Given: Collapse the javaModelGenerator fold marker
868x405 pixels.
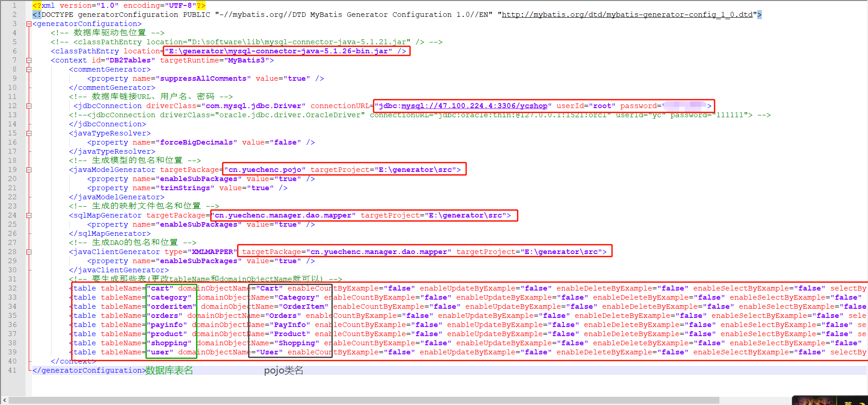Looking at the screenshot, I should pyautogui.click(x=29, y=170).
